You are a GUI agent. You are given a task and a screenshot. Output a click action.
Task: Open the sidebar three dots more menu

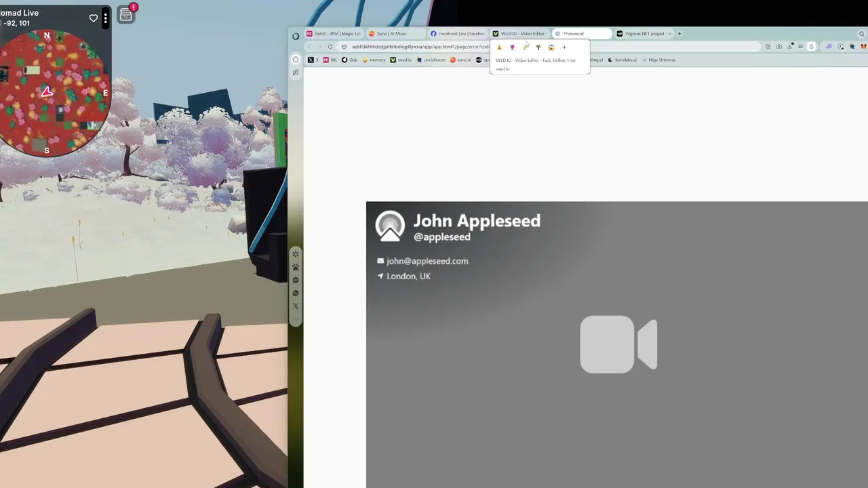[296, 319]
